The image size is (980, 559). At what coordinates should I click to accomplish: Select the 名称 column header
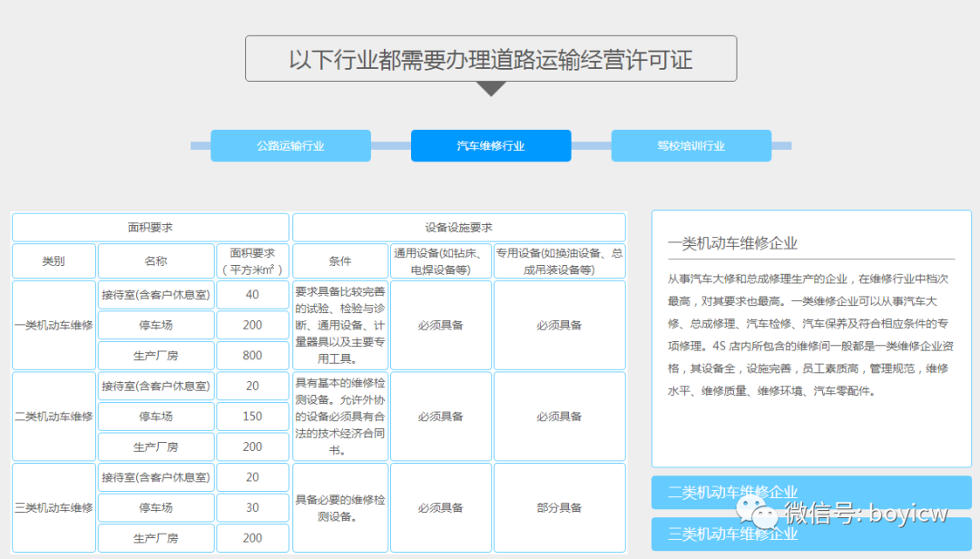(156, 260)
